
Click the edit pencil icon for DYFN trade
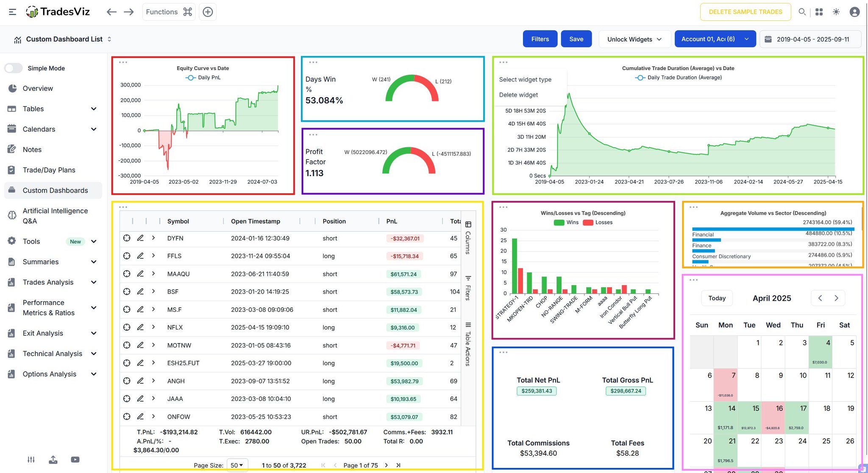(x=140, y=238)
